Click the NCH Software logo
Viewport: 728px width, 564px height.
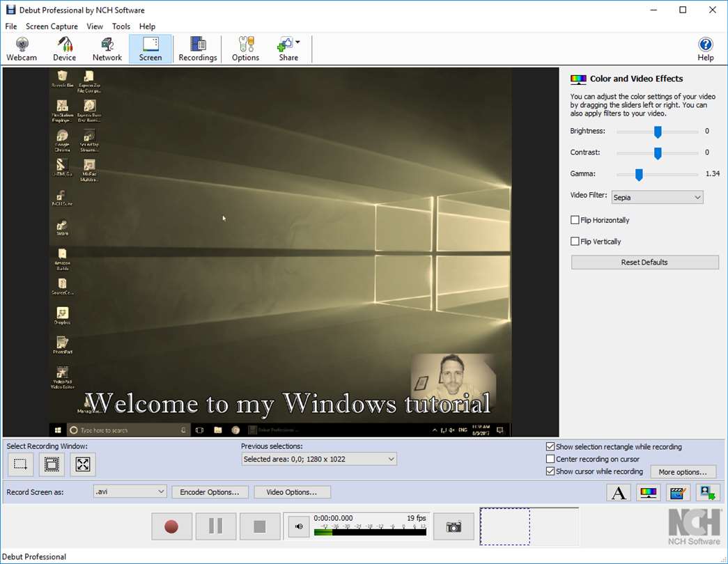[694, 527]
